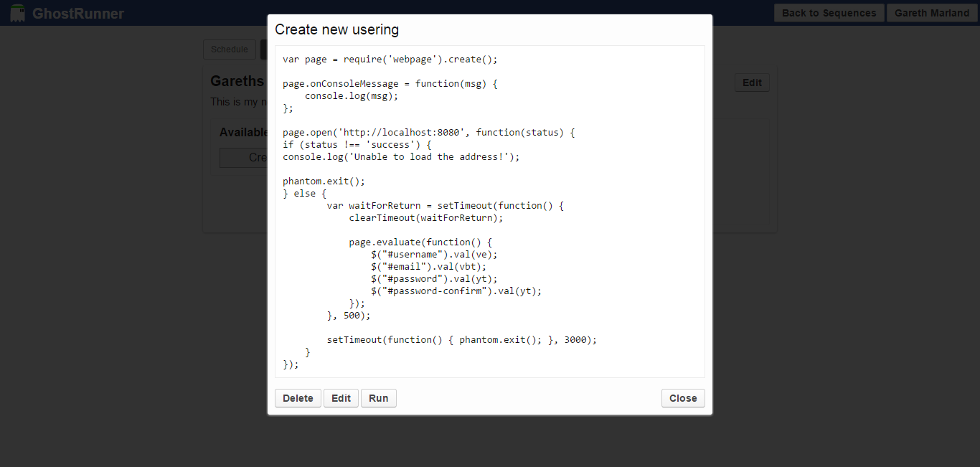The height and width of the screenshot is (467, 980).
Task: Click the 'clearTimeout(waitForReturn);' line
Action: coord(426,218)
